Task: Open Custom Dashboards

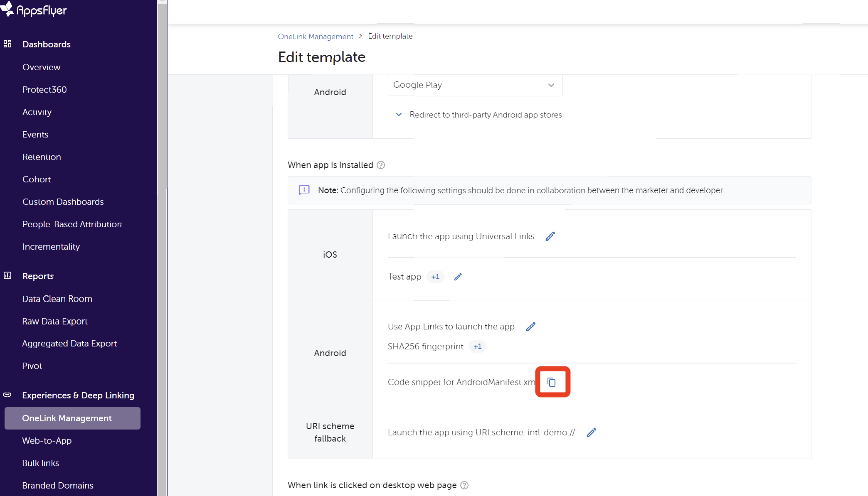Action: 63,201
